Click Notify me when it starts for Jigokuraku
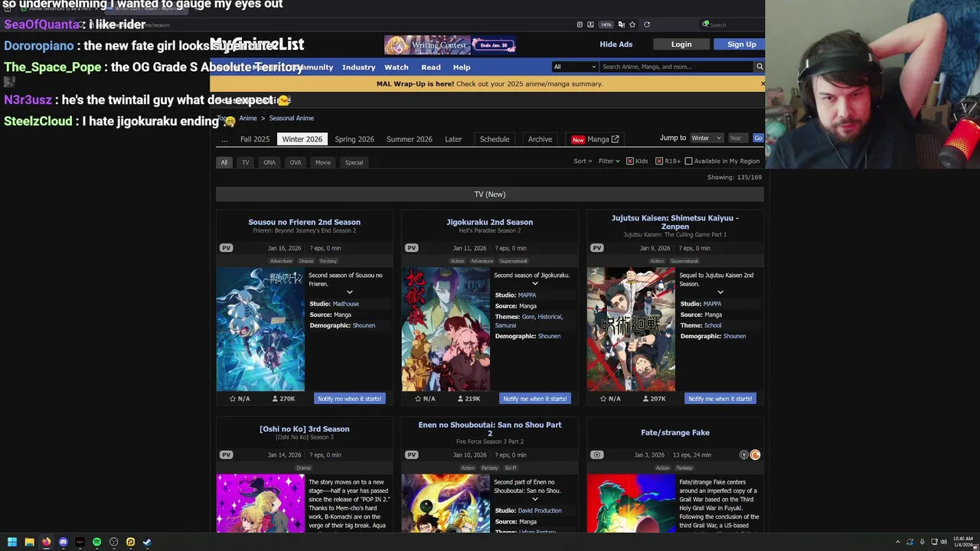The width and height of the screenshot is (980, 551). point(534,399)
